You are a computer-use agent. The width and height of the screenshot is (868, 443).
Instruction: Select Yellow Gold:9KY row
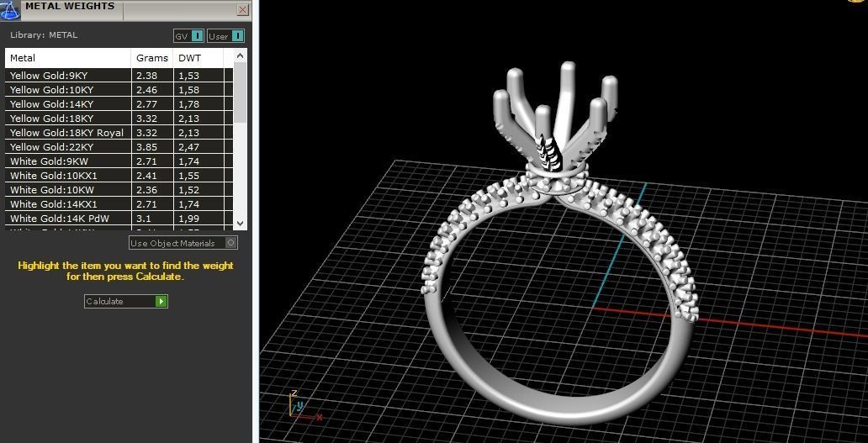tap(119, 76)
